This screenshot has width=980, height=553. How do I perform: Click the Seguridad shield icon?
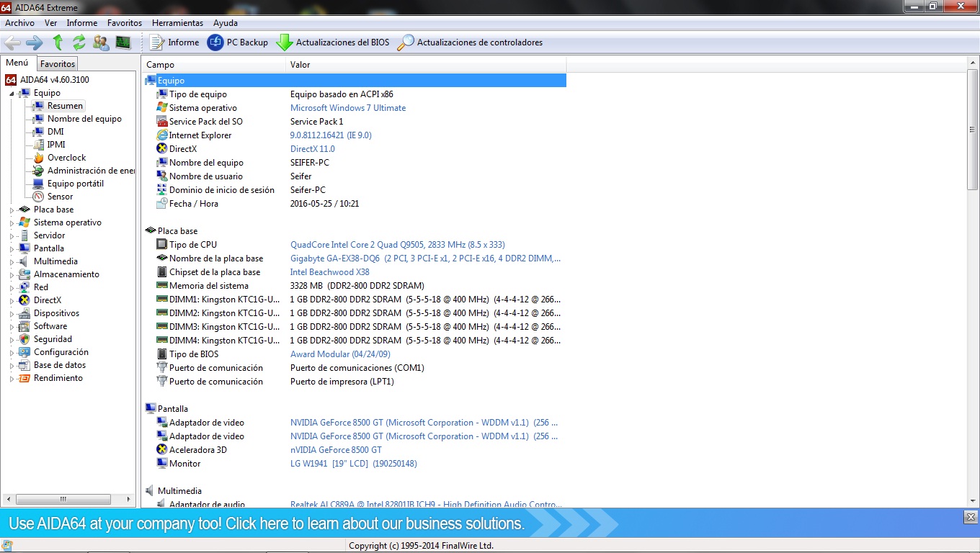pyautogui.click(x=24, y=339)
